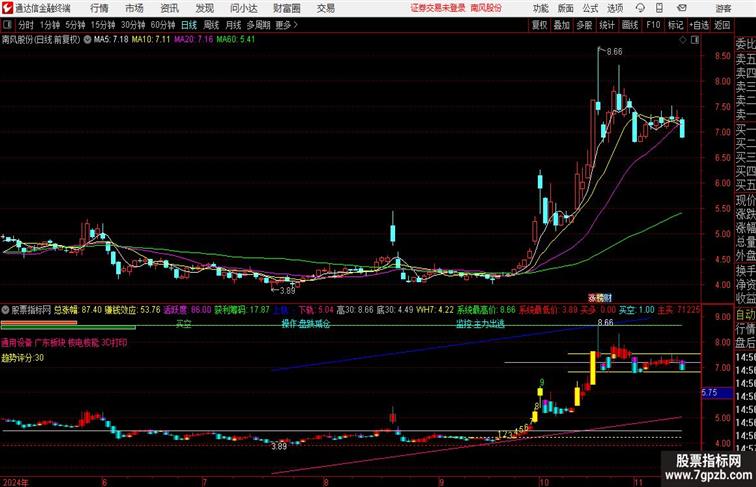Screen dimensions: 756x487
Task: Click the 标记 toolbar button
Action: 675,25
